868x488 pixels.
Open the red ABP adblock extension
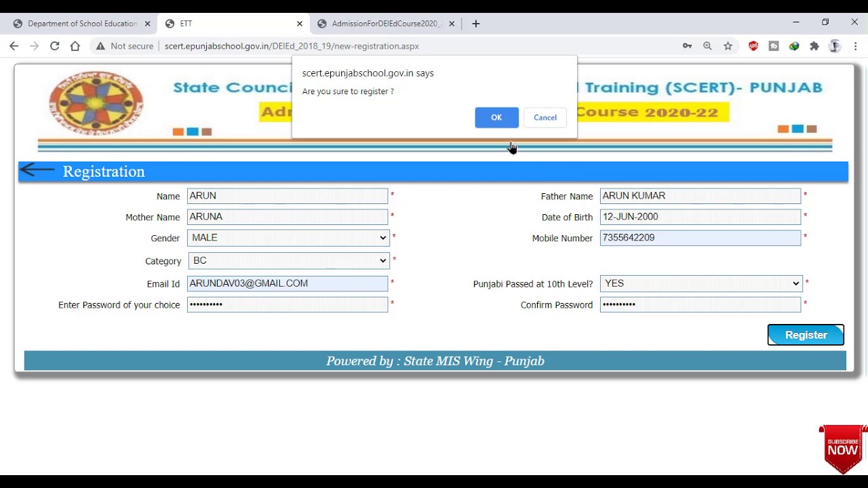(x=753, y=46)
